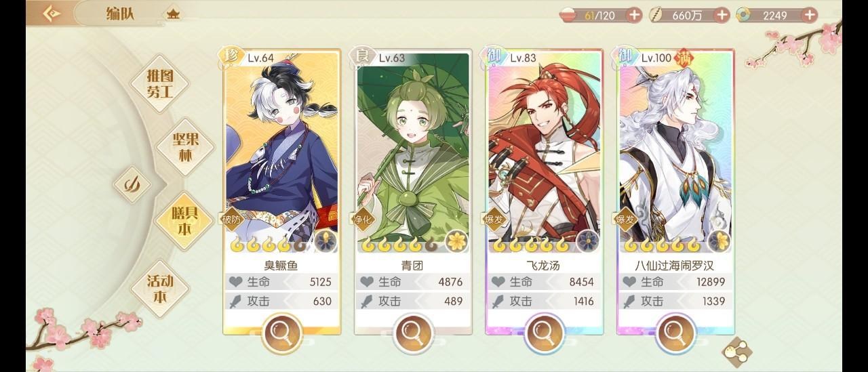Select the 推图劳工 team tab

[160, 84]
